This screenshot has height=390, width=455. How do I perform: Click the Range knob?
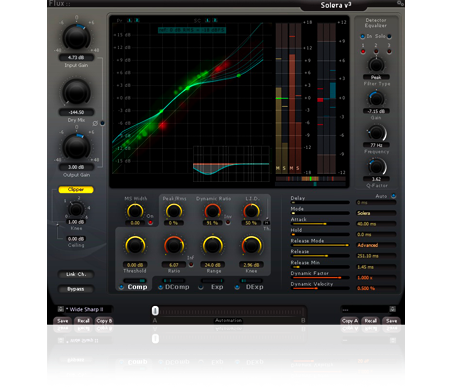coord(213,246)
